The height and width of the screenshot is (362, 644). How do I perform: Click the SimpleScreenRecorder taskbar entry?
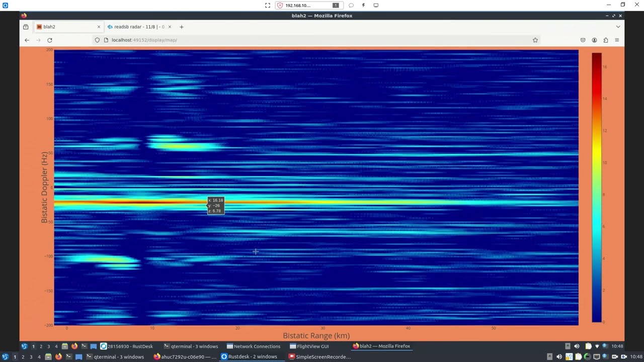click(319, 357)
